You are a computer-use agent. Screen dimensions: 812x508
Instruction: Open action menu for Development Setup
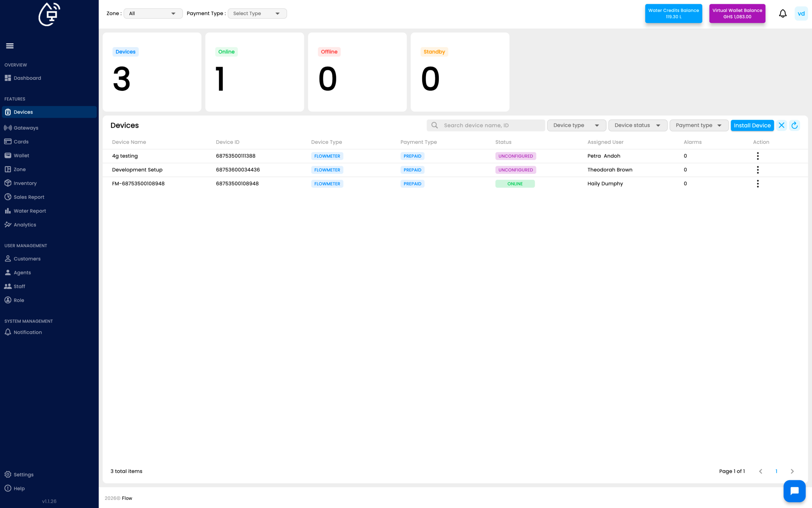coord(758,170)
